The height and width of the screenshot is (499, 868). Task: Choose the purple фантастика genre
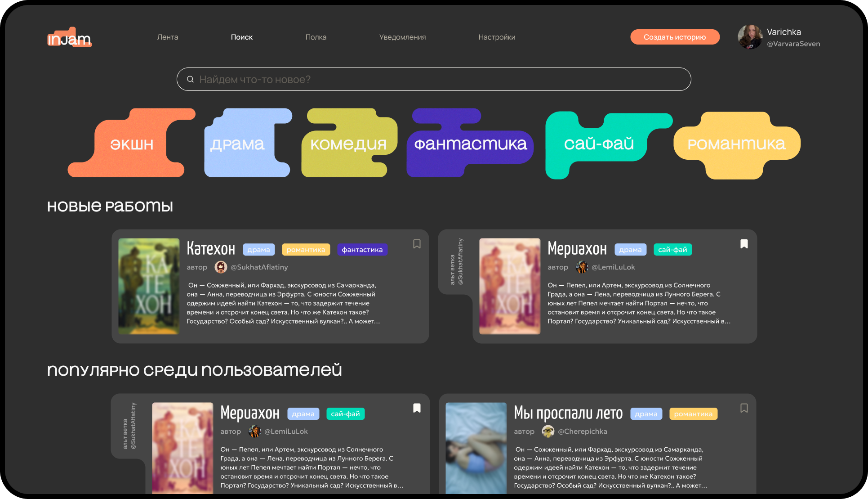point(470,144)
